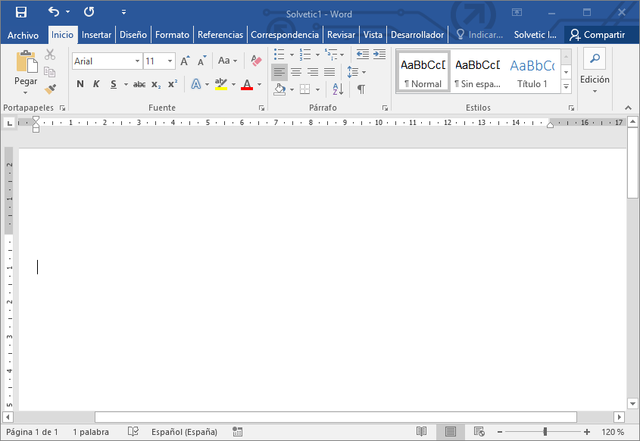
Task: Open text effects glowing A
Action: coord(196,84)
